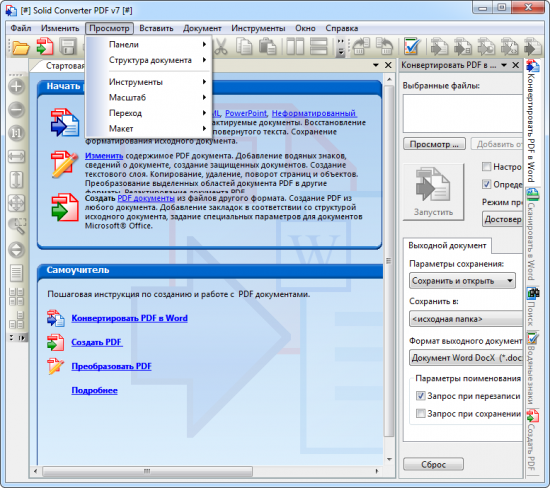Open the Подробнее link
The image size is (550, 488).
94,390
